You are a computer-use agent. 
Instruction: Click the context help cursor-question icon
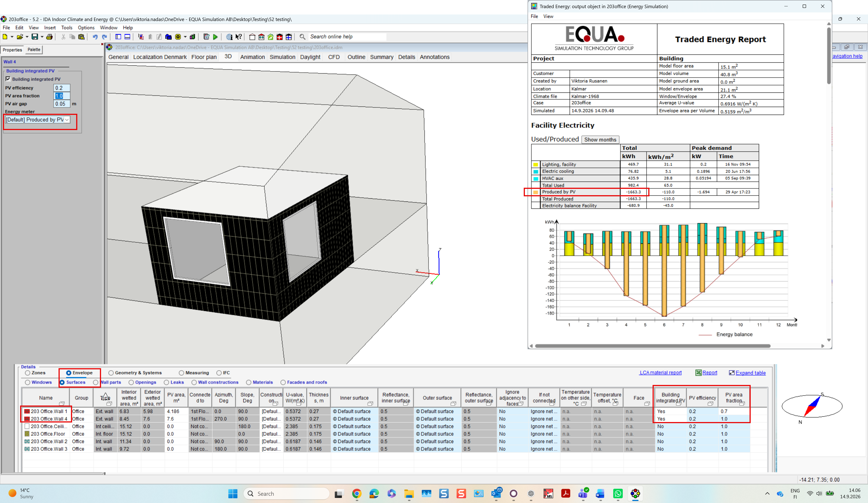239,37
